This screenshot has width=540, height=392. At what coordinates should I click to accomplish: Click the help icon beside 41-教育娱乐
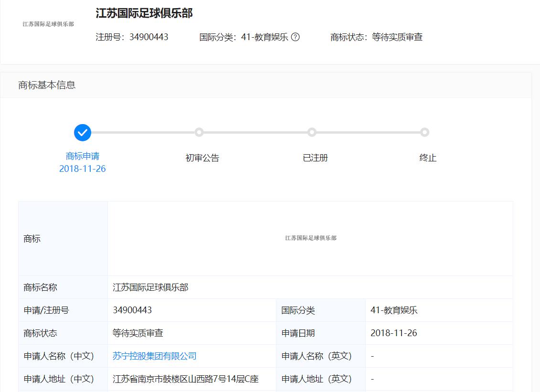pyautogui.click(x=296, y=37)
